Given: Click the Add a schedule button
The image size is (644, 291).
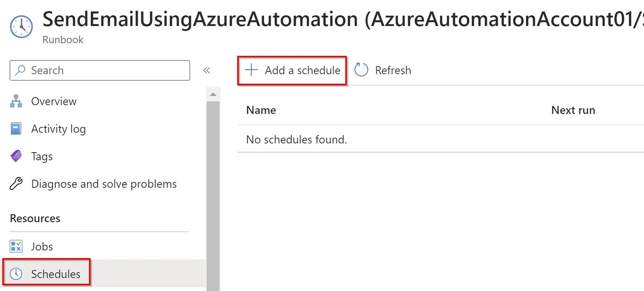Looking at the screenshot, I should [x=292, y=70].
